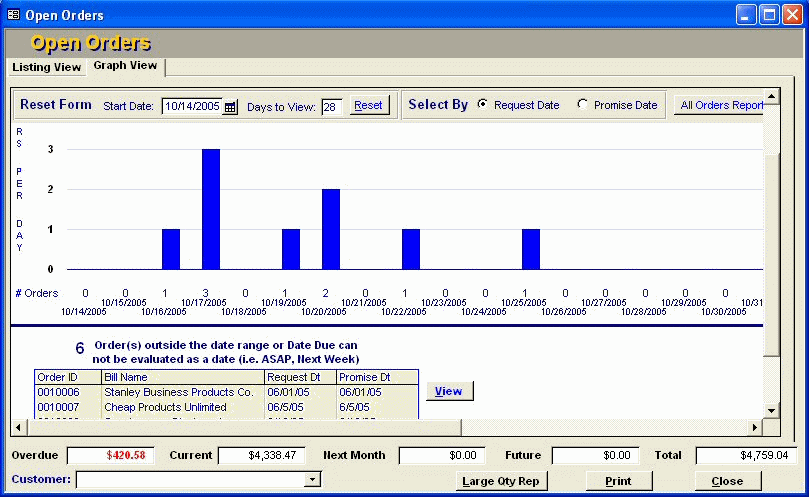Viewport: 809px width, 497px height.
Task: Click the vertical scrollbar down arrow
Action: point(770,410)
